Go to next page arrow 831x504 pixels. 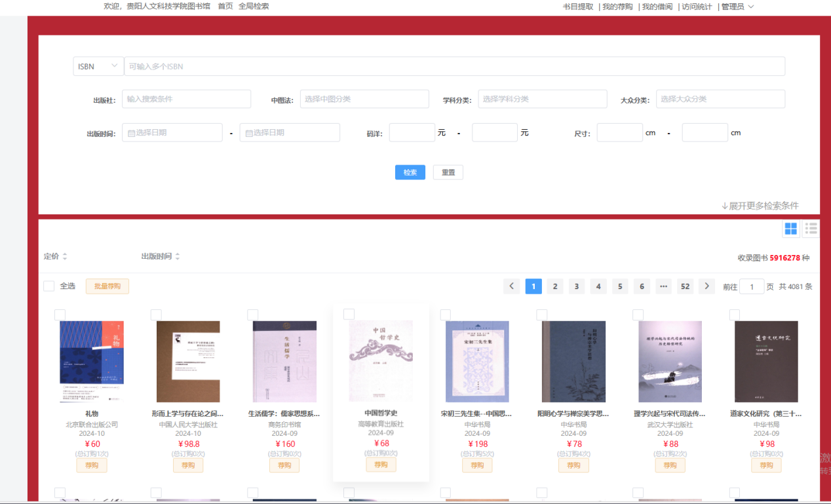coord(706,286)
